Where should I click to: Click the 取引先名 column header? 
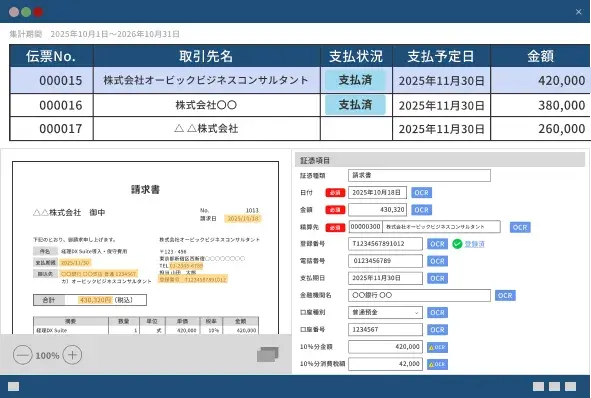207,56
